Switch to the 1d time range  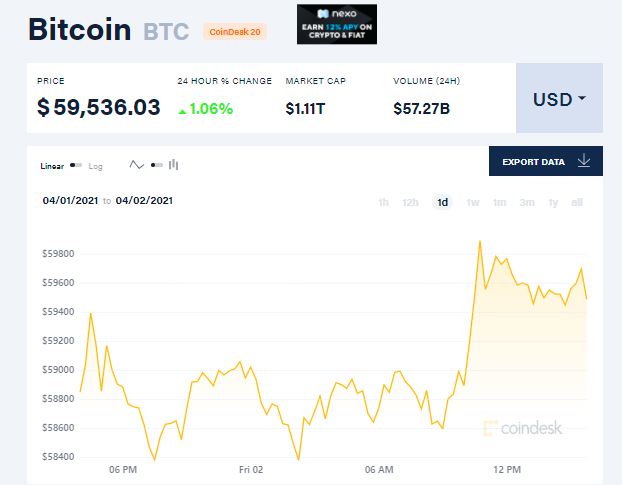(441, 203)
